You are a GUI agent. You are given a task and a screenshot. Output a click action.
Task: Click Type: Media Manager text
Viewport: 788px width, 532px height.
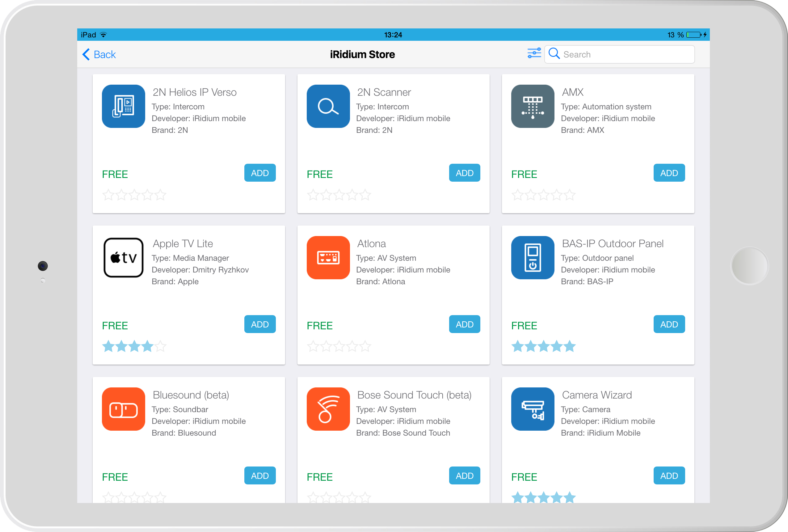click(x=190, y=258)
